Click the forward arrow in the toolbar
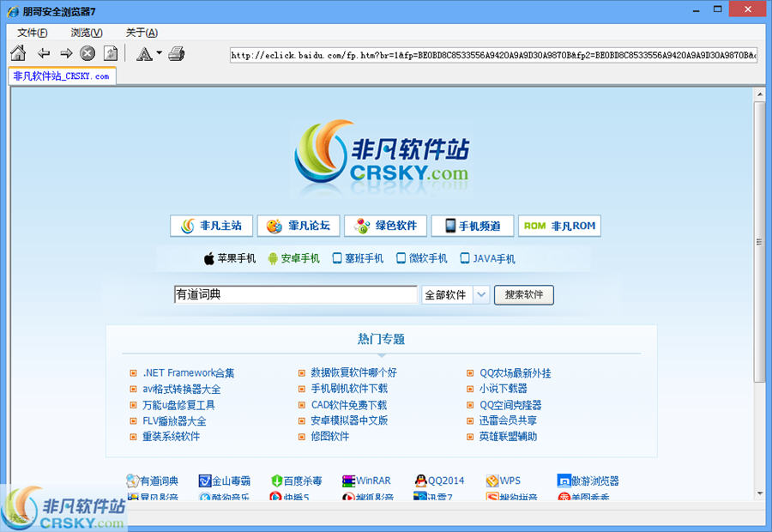The image size is (772, 532). [x=66, y=53]
